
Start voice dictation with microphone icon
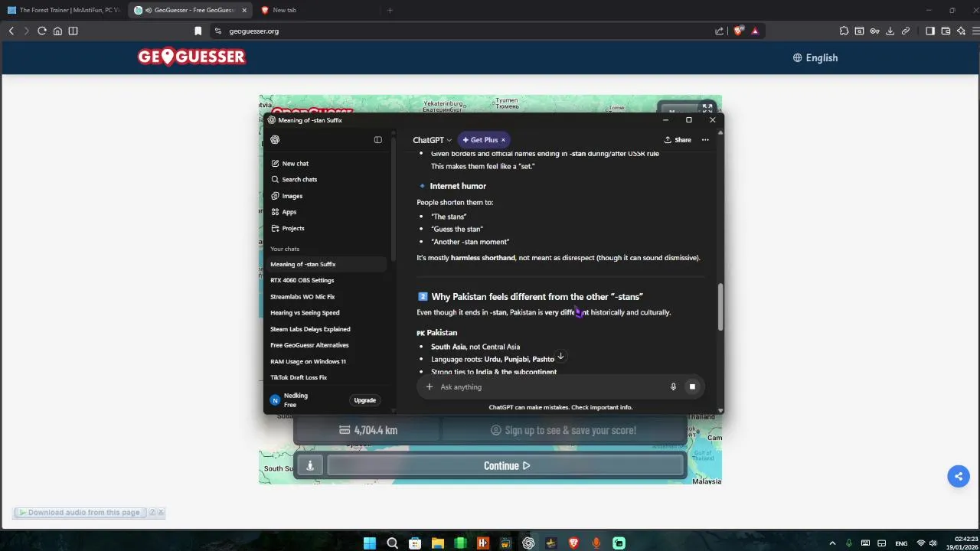(x=673, y=387)
